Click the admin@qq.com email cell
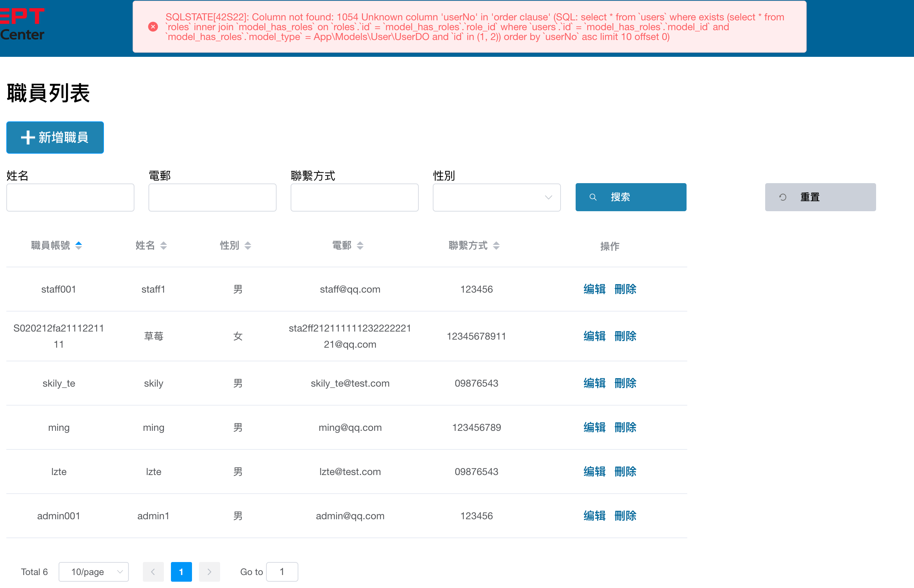 coord(350,516)
